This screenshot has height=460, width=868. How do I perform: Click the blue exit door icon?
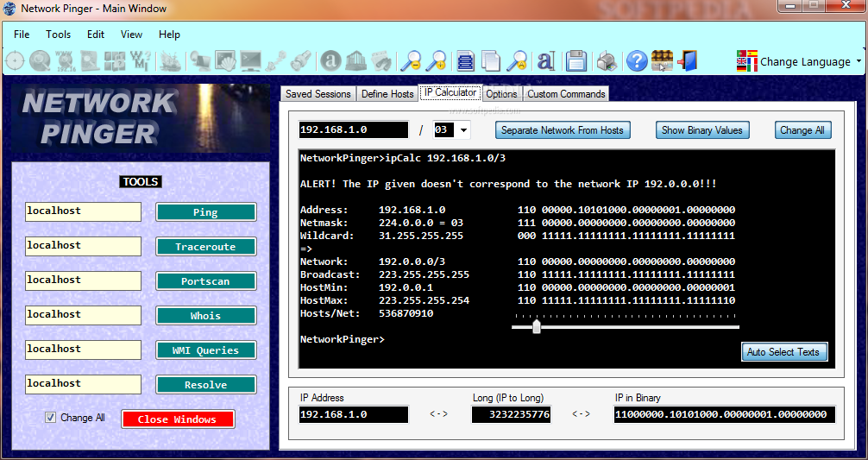click(687, 61)
